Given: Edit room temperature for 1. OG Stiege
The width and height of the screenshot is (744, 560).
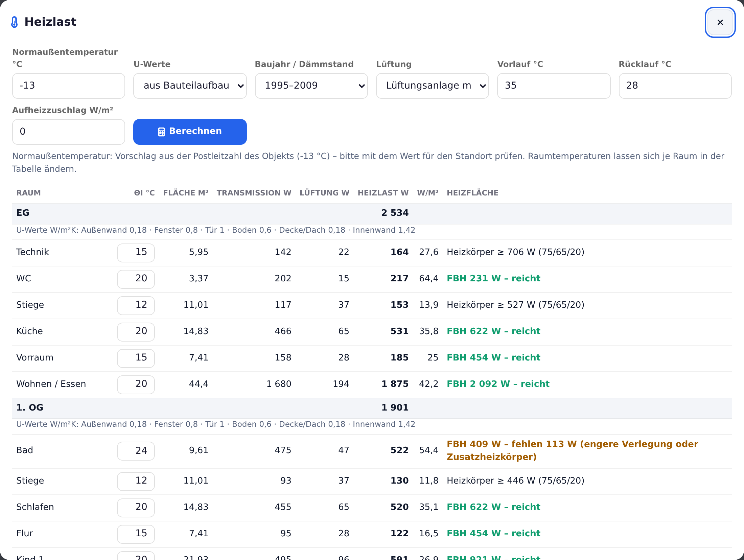Looking at the screenshot, I should [x=136, y=481].
